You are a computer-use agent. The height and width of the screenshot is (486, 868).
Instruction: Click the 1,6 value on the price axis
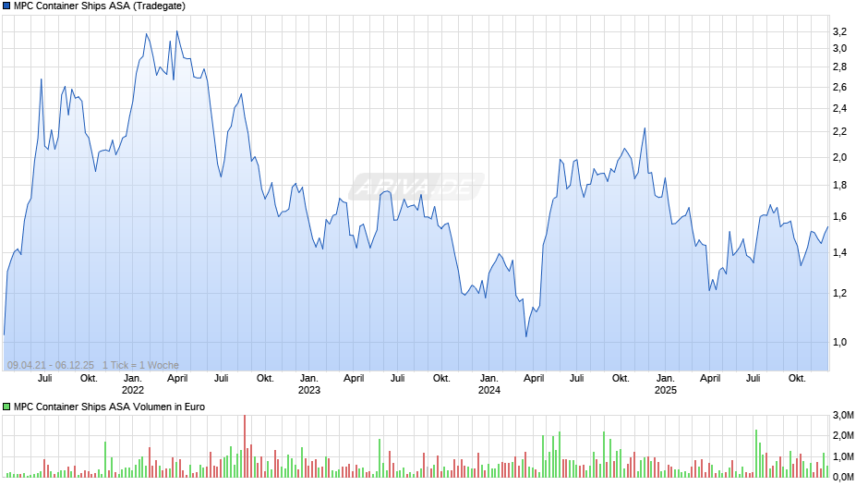[x=839, y=217]
